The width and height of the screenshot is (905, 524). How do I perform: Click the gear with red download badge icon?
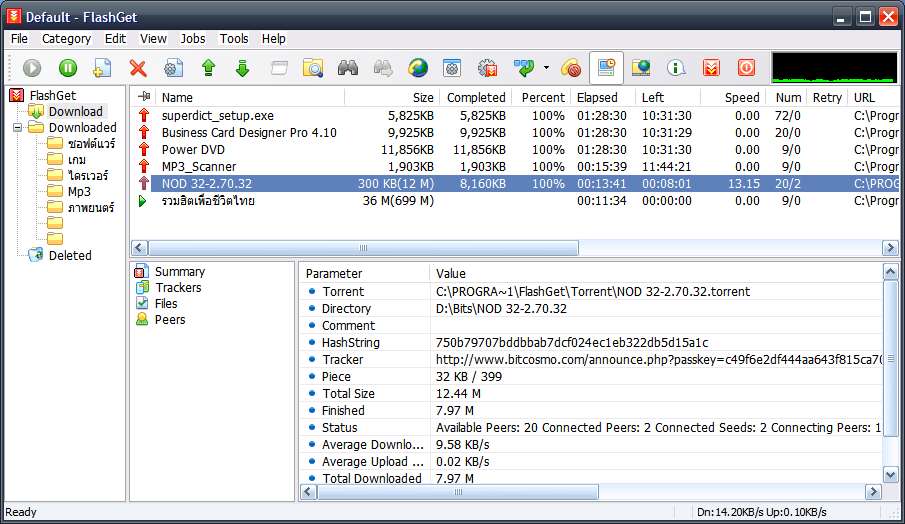[x=488, y=68]
